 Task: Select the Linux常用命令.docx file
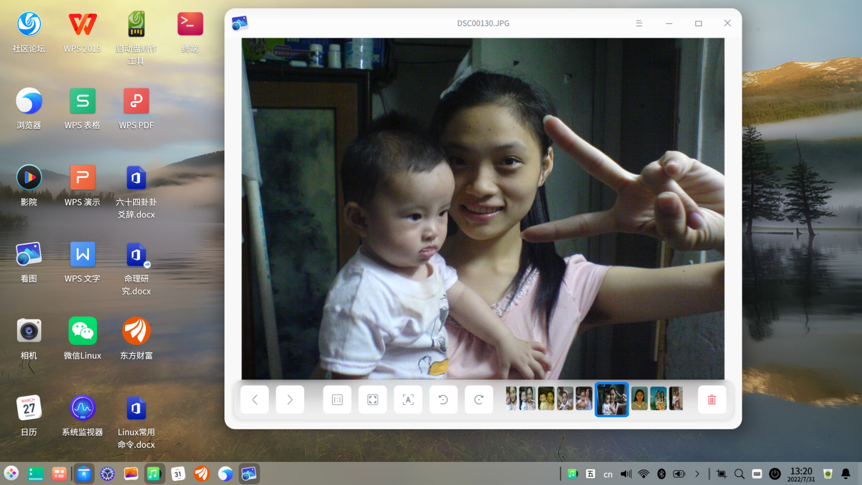[136, 422]
